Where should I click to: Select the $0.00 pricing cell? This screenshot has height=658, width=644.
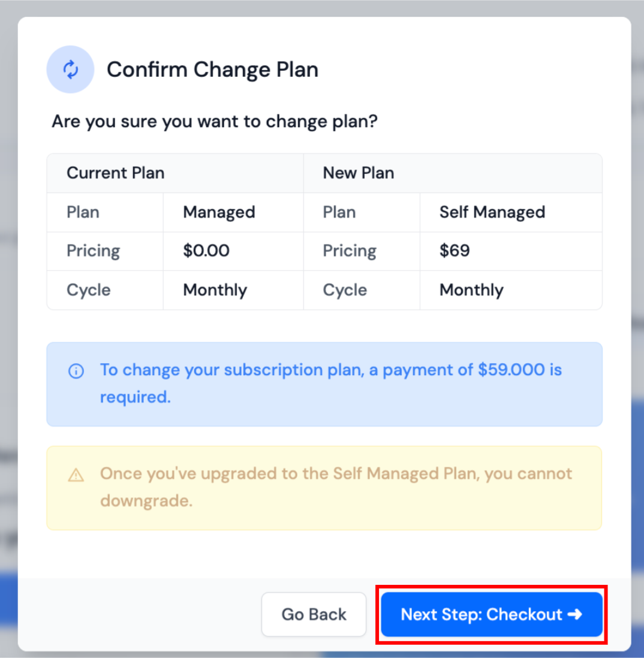[x=206, y=251]
